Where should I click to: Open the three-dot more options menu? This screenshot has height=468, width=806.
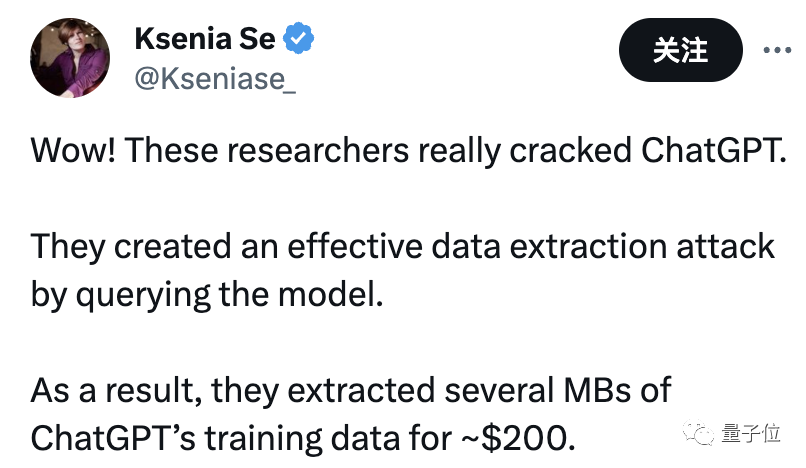point(777,50)
